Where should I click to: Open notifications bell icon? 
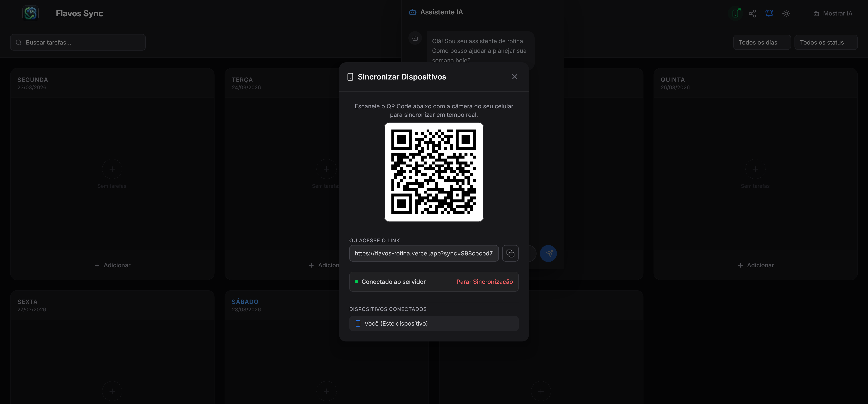pos(769,14)
